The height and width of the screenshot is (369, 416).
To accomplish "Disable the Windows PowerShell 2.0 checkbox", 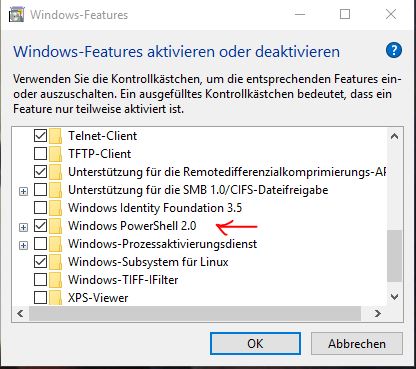I will pyautogui.click(x=40, y=226).
